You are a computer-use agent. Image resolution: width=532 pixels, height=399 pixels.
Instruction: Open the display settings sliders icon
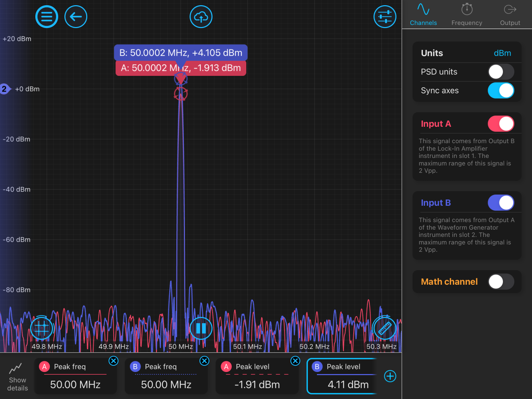point(385,17)
